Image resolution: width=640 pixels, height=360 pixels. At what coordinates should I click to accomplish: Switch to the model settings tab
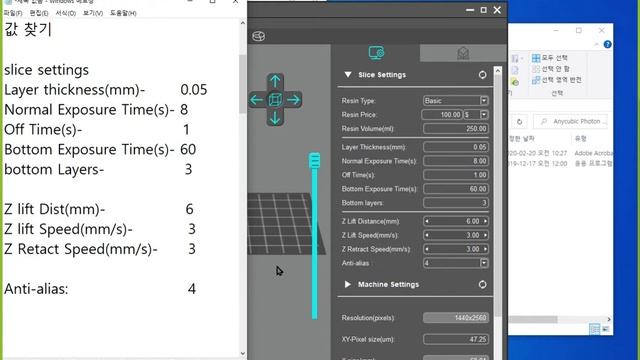(x=462, y=53)
